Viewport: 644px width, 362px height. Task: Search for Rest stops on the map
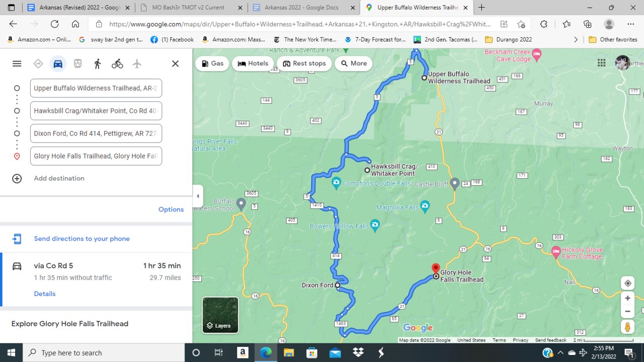click(x=304, y=63)
